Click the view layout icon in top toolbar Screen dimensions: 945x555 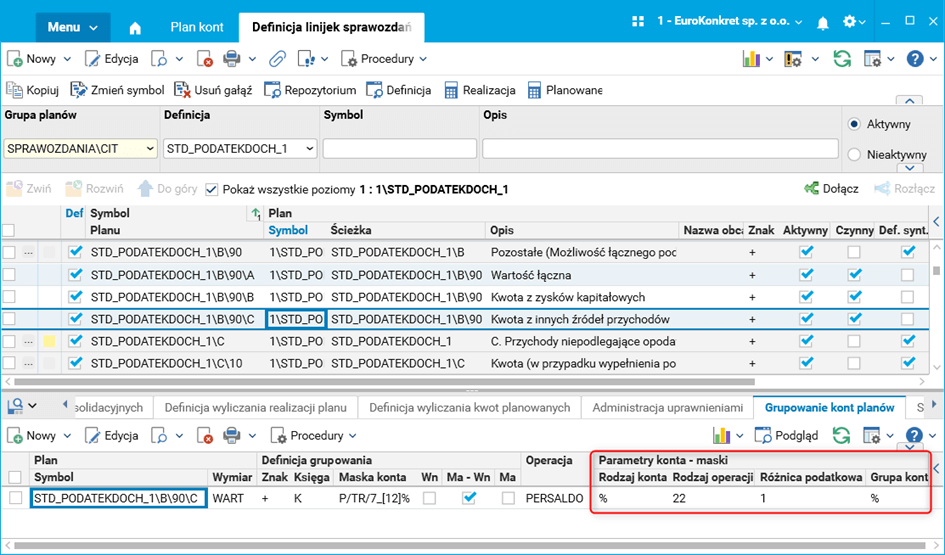pyautogui.click(x=872, y=59)
